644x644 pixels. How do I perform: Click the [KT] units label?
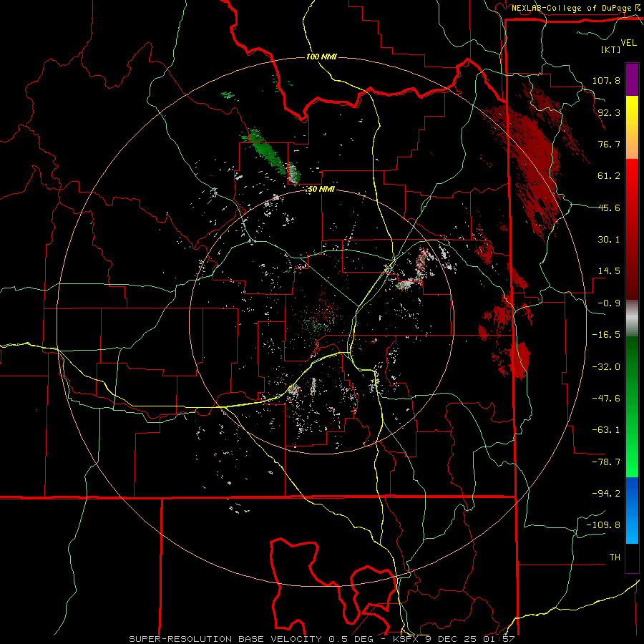[x=610, y=49]
